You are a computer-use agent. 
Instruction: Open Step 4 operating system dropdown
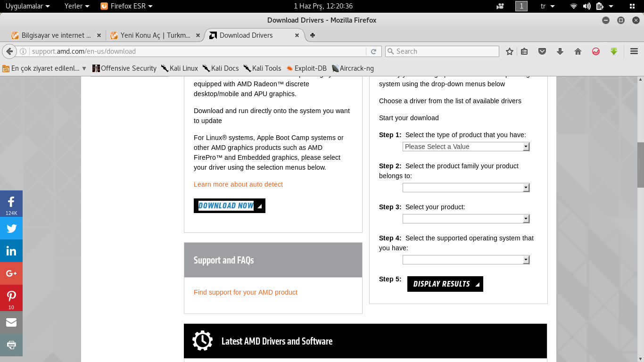tap(466, 260)
